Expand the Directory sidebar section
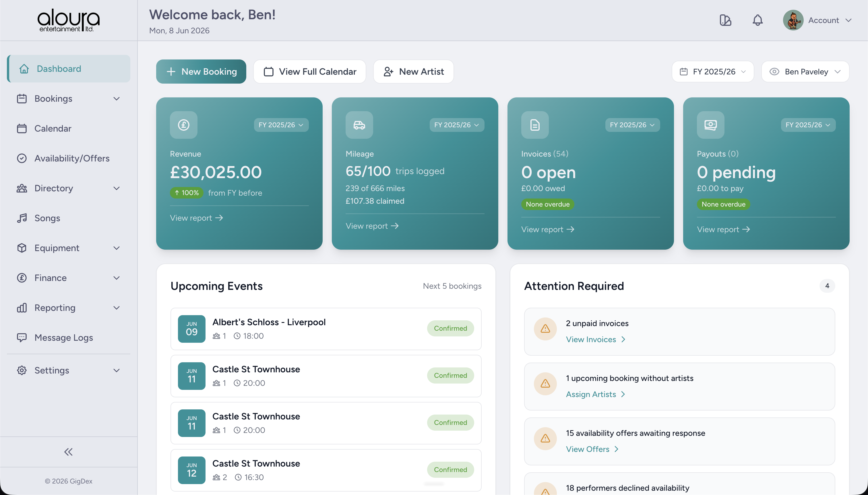This screenshot has width=868, height=495. 69,188
